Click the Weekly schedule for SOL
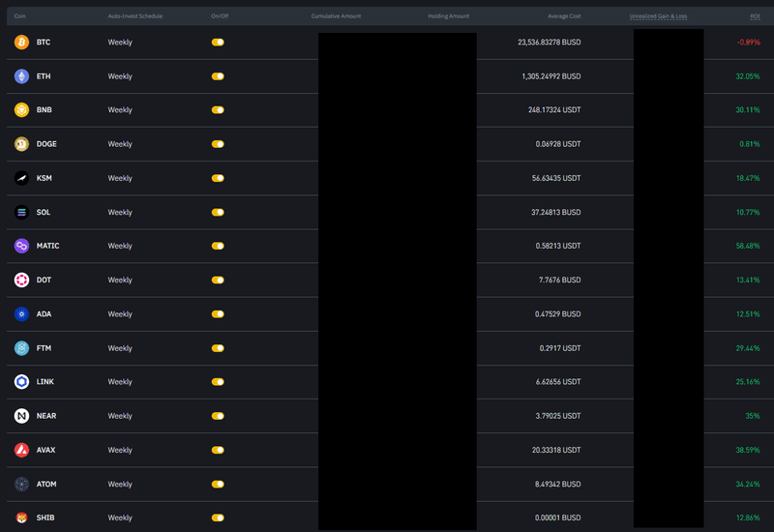The image size is (774, 532). [120, 212]
